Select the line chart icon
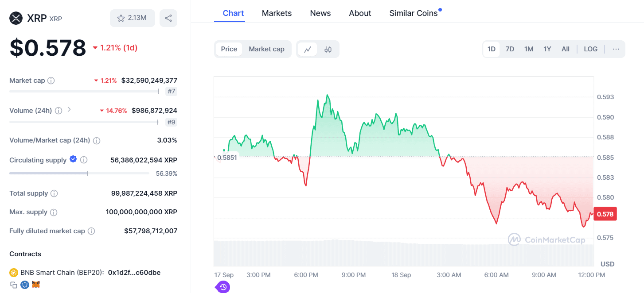This screenshot has width=644, height=293. click(x=308, y=49)
